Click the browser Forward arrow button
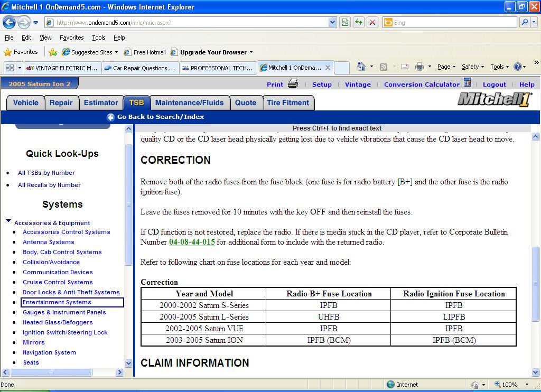Screen dimensions: 541x392 point(24,23)
